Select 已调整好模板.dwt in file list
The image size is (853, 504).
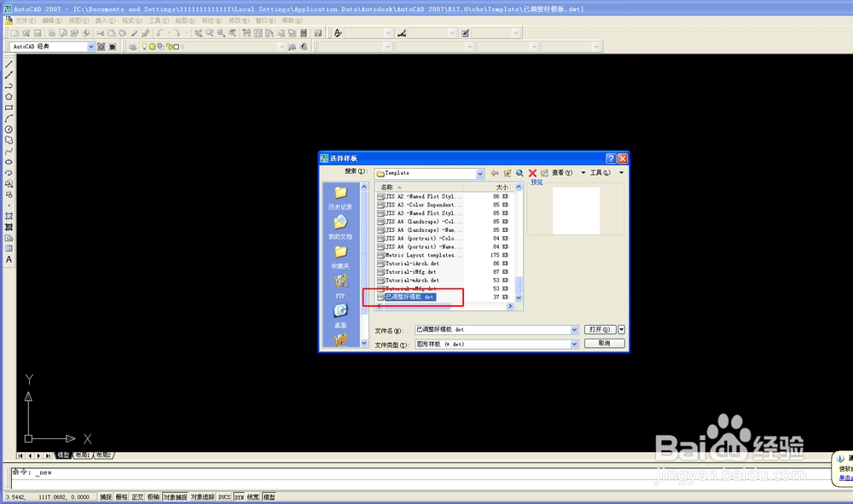409,297
